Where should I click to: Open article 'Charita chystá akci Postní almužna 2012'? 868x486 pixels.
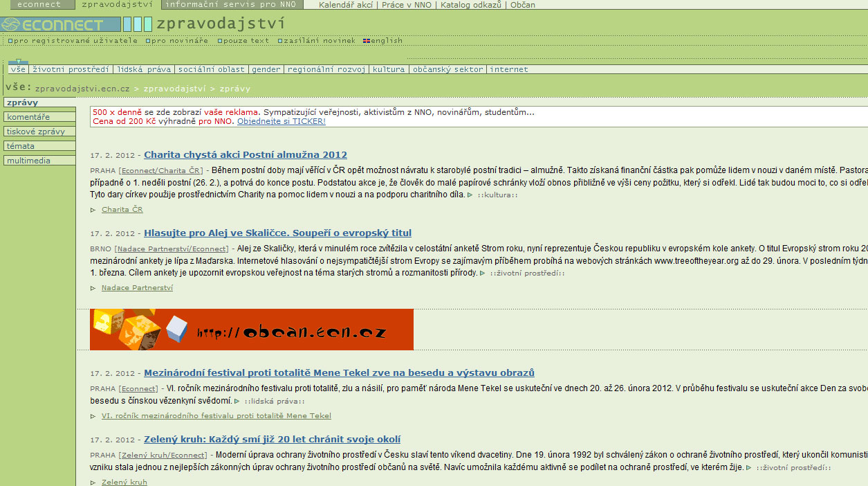pyautogui.click(x=246, y=155)
